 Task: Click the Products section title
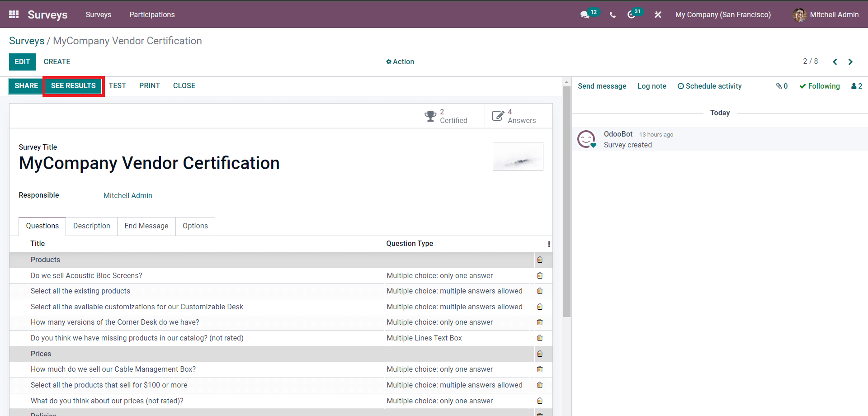point(45,260)
